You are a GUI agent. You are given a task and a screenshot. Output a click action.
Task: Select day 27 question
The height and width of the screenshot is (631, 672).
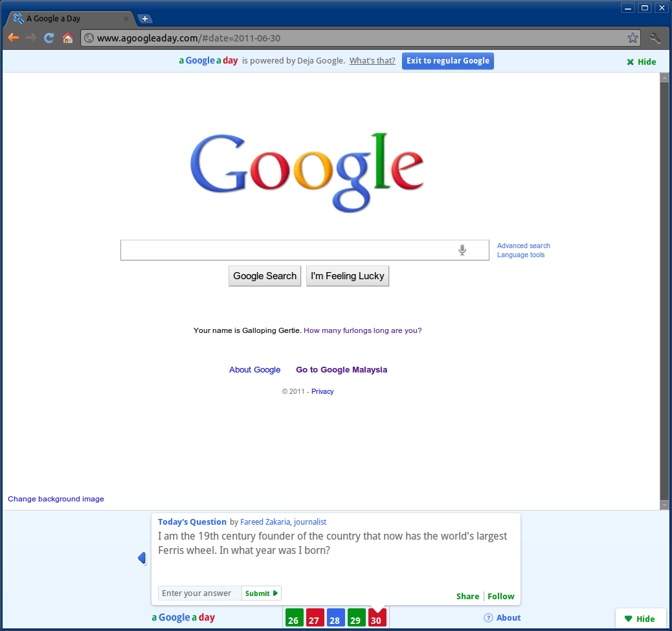[315, 618]
